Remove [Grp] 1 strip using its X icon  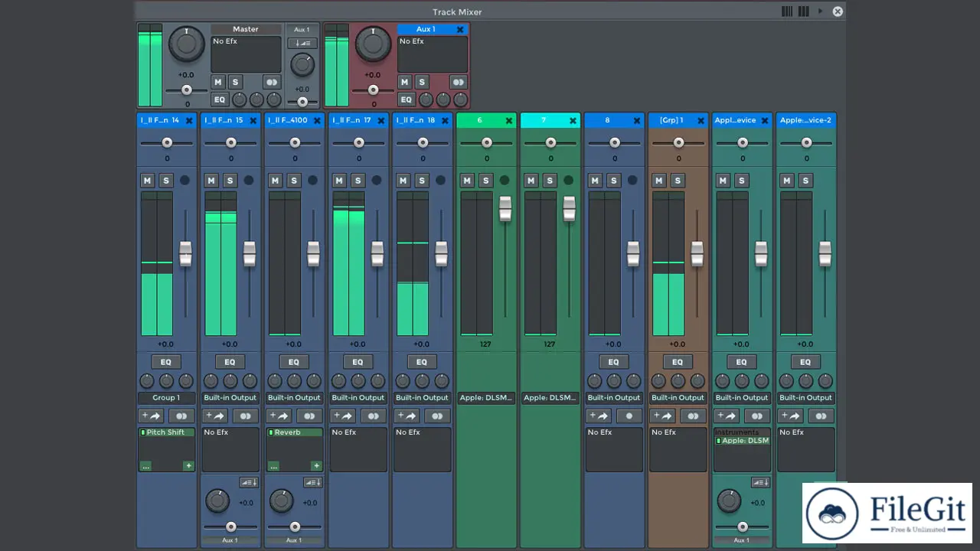[x=701, y=120]
